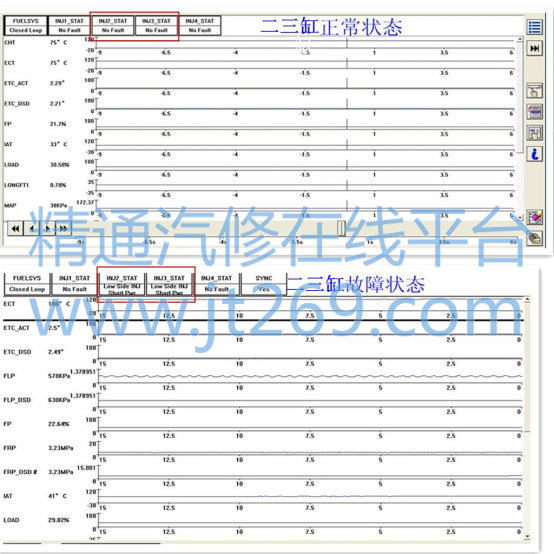Image resolution: width=554 pixels, height=554 pixels.
Task: Step forward with the single right arrow
Action: click(x=47, y=229)
